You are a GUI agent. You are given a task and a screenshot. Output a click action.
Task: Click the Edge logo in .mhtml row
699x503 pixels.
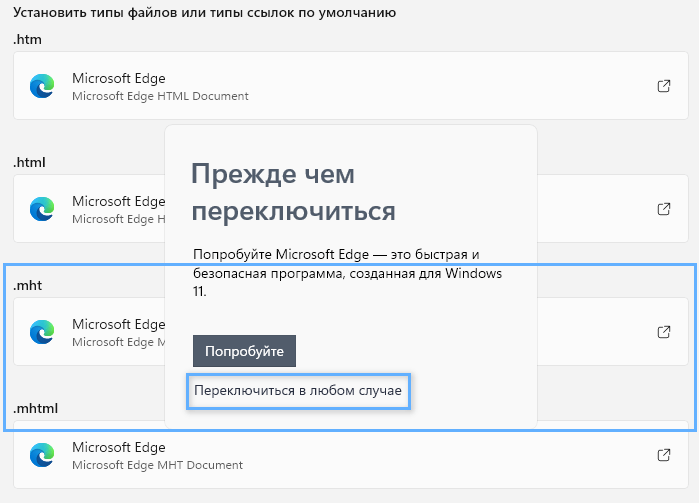42,455
